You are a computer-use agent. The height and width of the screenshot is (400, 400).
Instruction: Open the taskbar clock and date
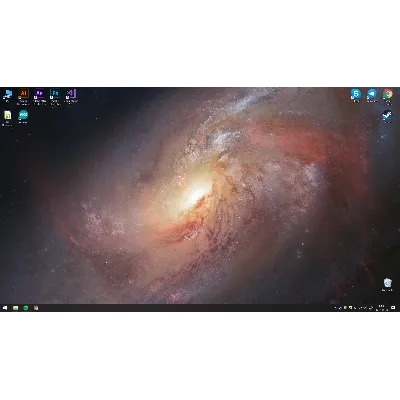(382, 308)
